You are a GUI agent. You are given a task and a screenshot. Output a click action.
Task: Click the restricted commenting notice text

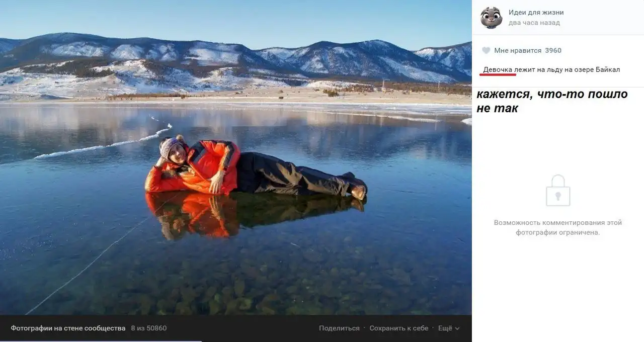tap(558, 227)
